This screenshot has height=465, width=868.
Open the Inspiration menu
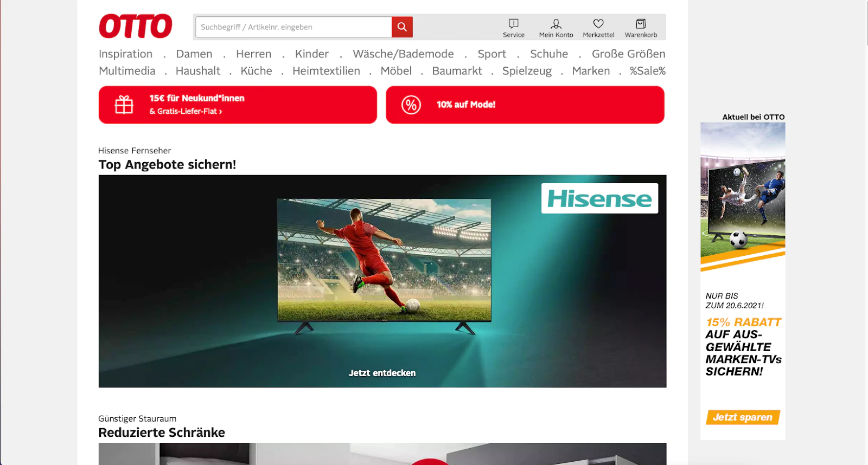125,54
